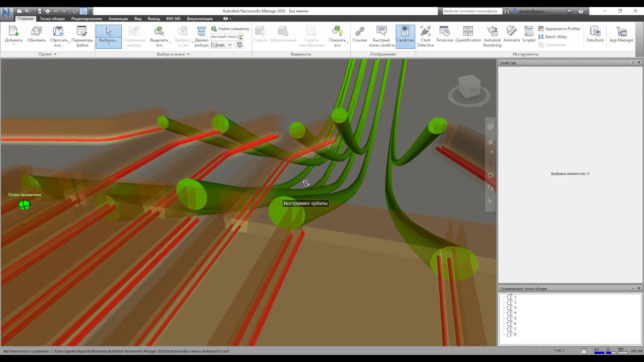Launch Batch Utility
This screenshot has width=644, height=362.
[x=552, y=37]
